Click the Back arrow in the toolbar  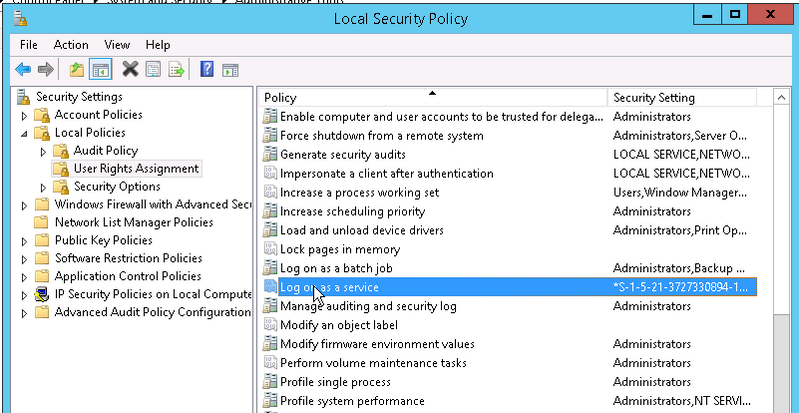pos(23,69)
